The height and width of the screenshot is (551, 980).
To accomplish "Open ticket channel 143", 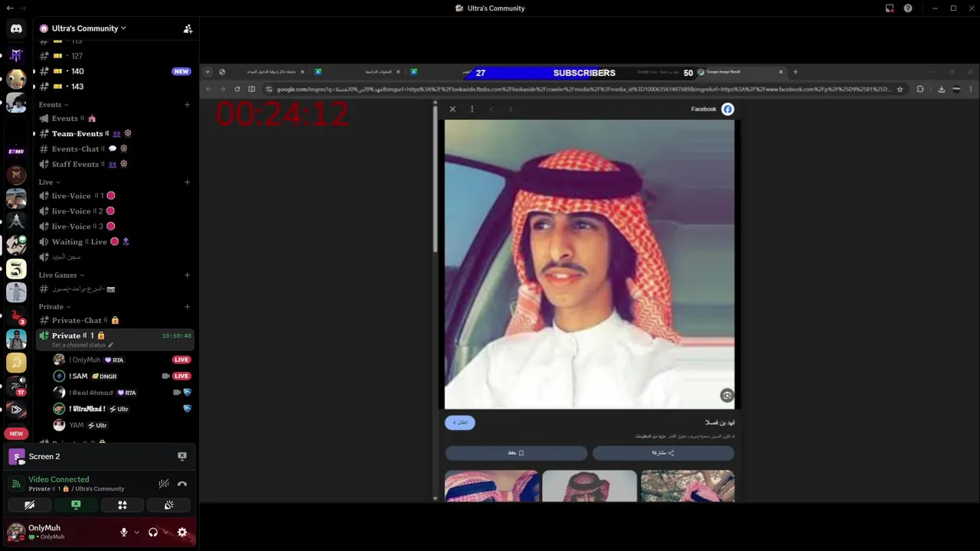I will click(114, 86).
